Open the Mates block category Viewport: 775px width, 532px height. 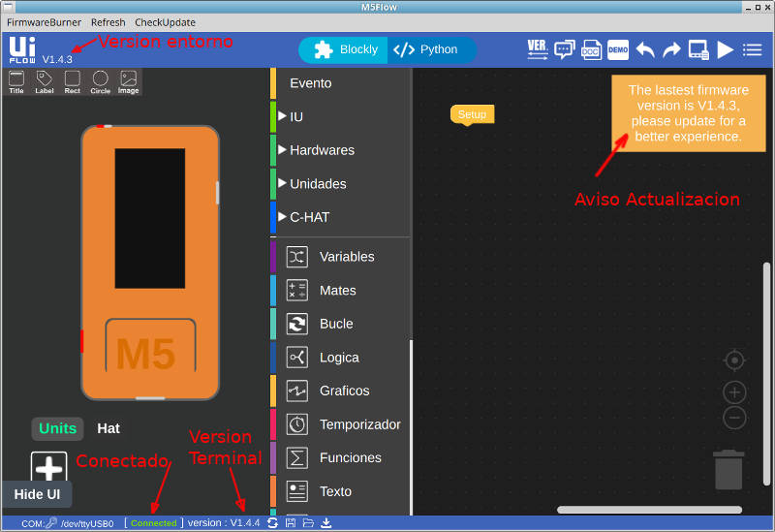[341, 291]
